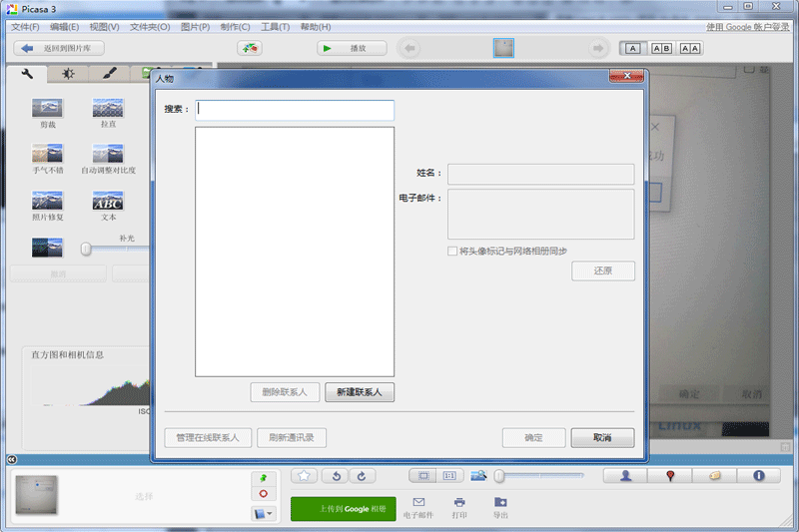The height and width of the screenshot is (532, 799).
Task: Open the 文件(F) menu
Action: pyautogui.click(x=26, y=27)
